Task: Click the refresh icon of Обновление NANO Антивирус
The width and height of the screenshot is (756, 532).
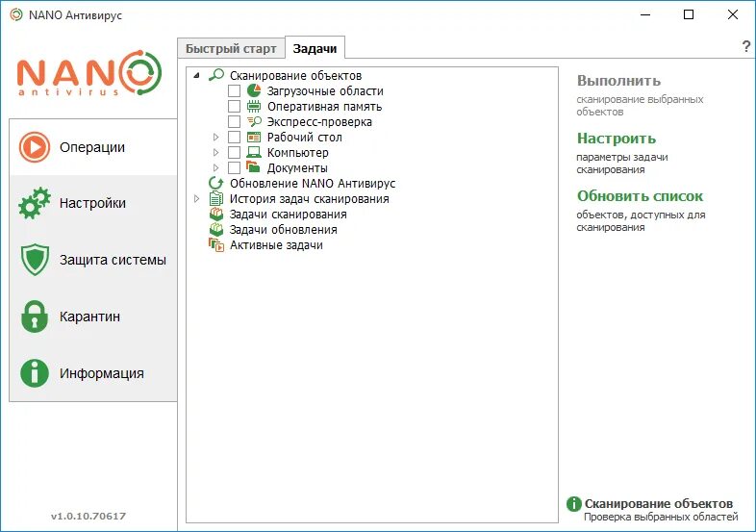Action: point(216,184)
